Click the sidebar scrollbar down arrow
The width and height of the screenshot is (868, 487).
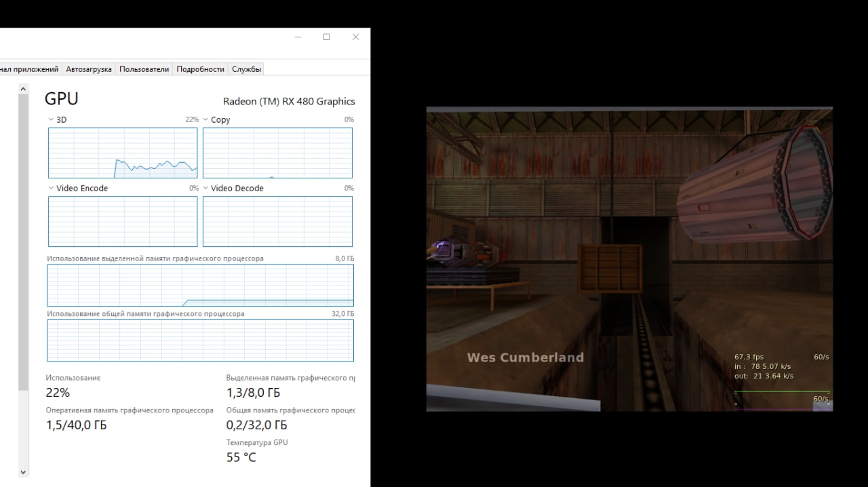[23, 472]
